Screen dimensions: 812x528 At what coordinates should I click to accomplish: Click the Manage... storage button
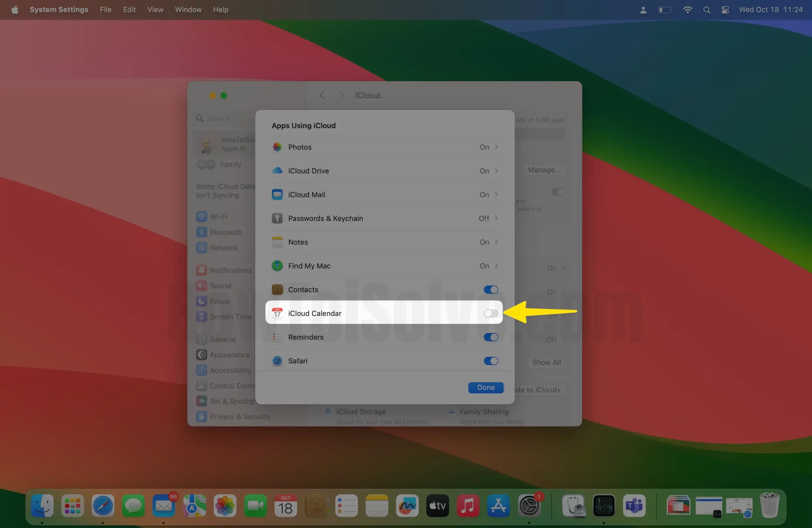pyautogui.click(x=544, y=170)
